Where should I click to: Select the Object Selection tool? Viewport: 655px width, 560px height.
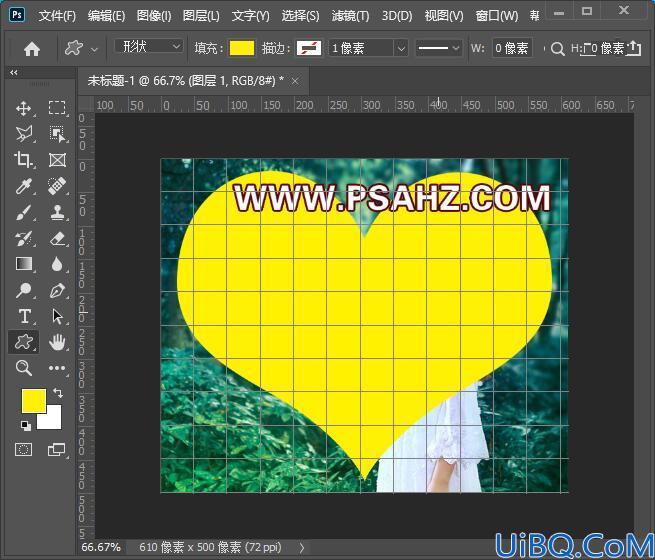[x=57, y=134]
